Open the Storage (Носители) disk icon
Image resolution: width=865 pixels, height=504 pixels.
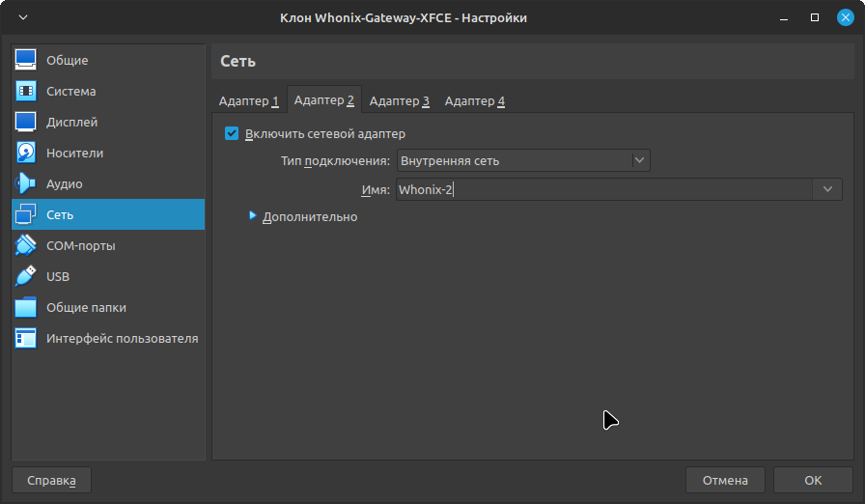pos(26,153)
